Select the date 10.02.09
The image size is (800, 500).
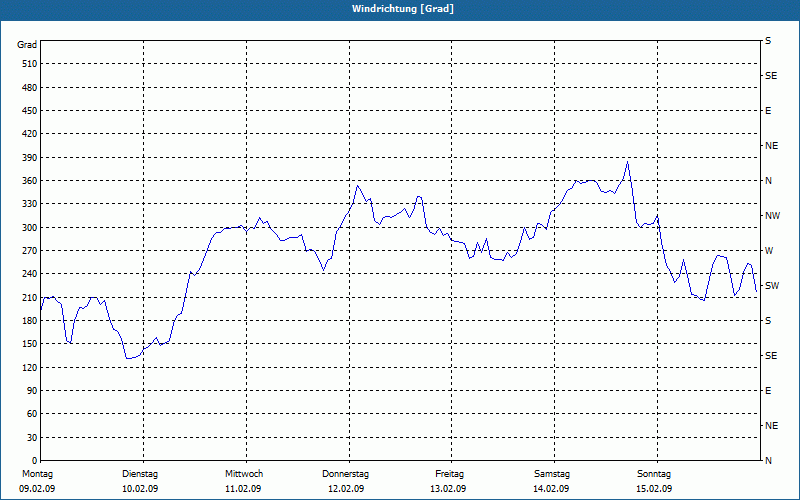pos(140,489)
